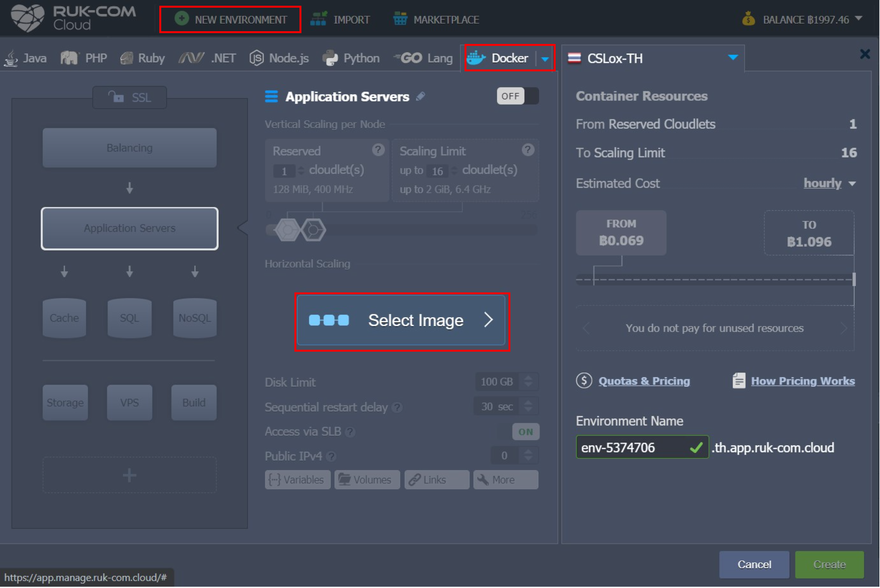Edit the Application Servers layer name pencil

[x=421, y=96]
